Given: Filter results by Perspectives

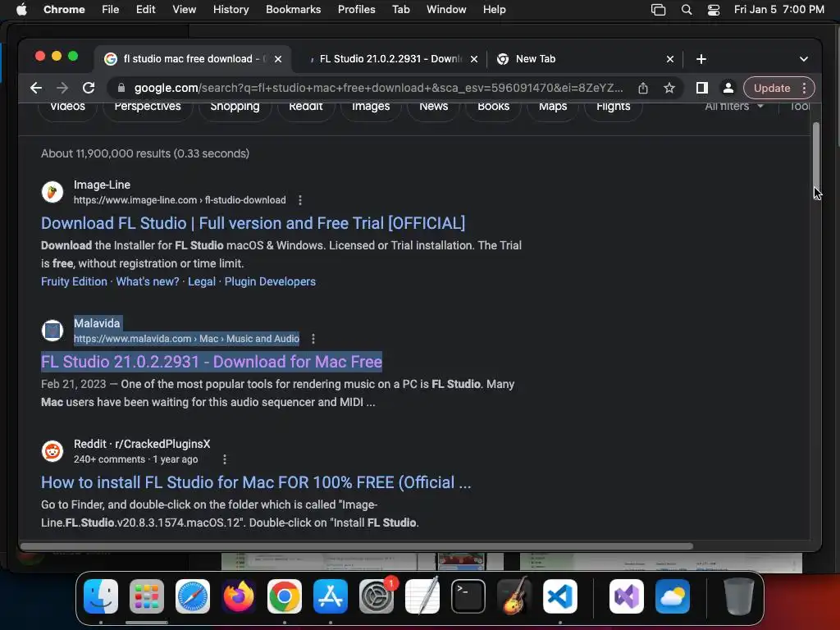Looking at the screenshot, I should [x=148, y=107].
